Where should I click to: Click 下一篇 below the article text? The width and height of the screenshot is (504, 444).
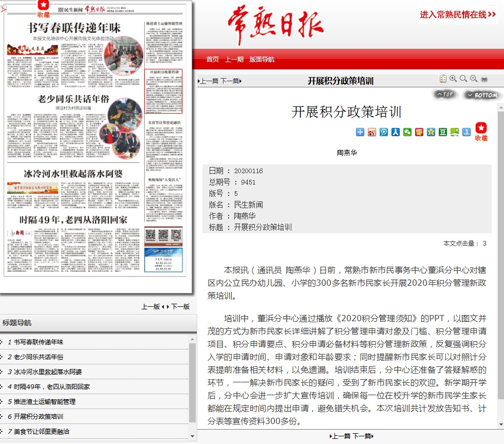pyautogui.click(x=363, y=436)
